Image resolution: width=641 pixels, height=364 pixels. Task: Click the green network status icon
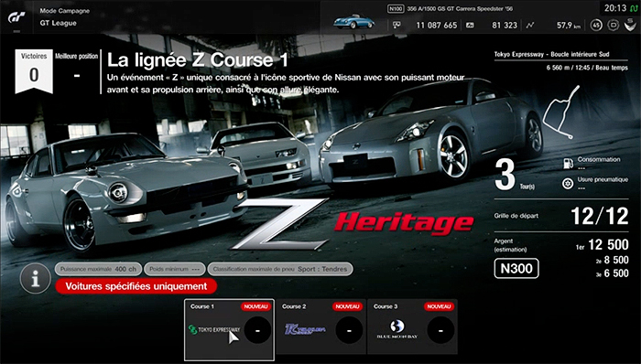pyautogui.click(x=634, y=8)
